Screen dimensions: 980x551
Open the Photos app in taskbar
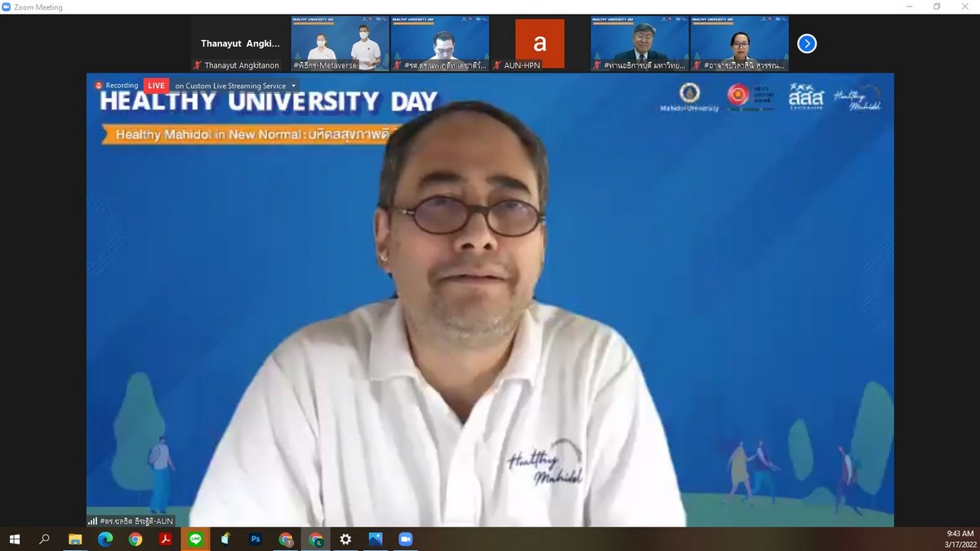pos(376,539)
